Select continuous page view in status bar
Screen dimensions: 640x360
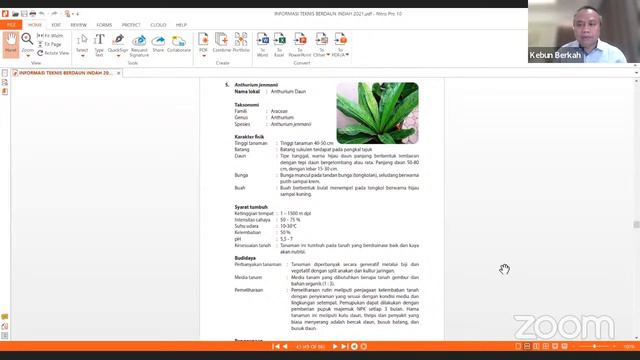point(527,347)
